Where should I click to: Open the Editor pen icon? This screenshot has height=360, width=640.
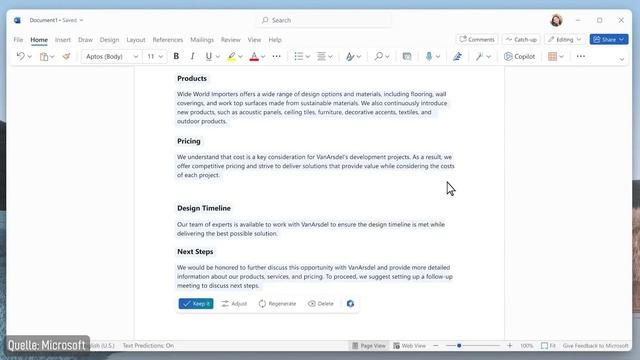457,57
